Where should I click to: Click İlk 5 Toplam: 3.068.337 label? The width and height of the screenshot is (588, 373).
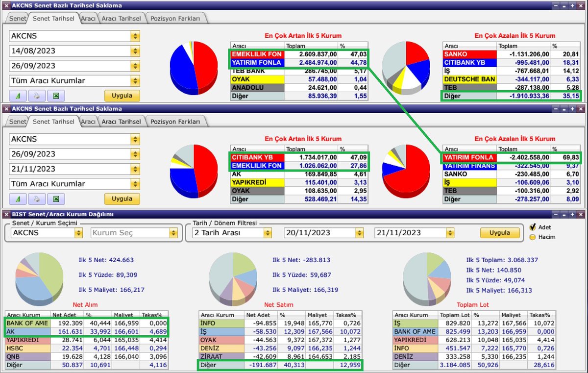point(502,260)
